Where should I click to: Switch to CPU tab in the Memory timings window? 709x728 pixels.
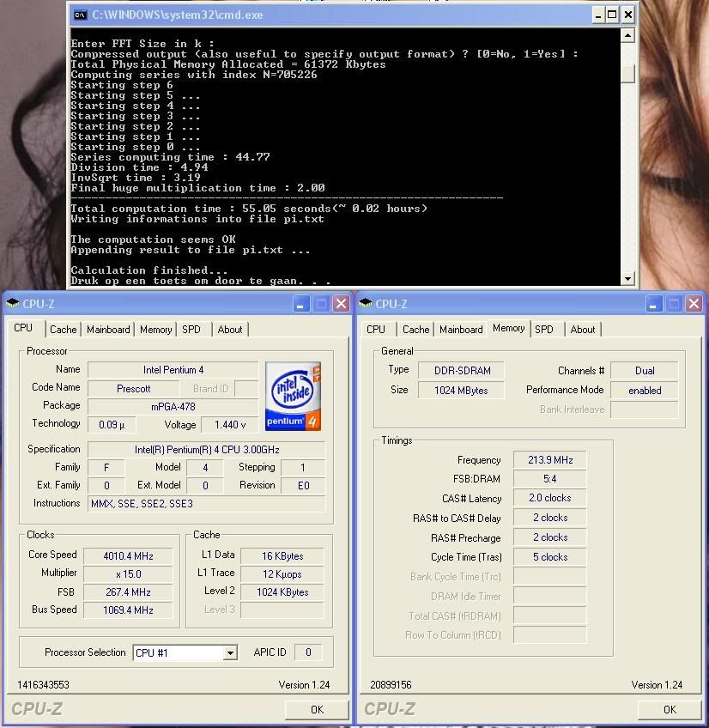(x=376, y=330)
